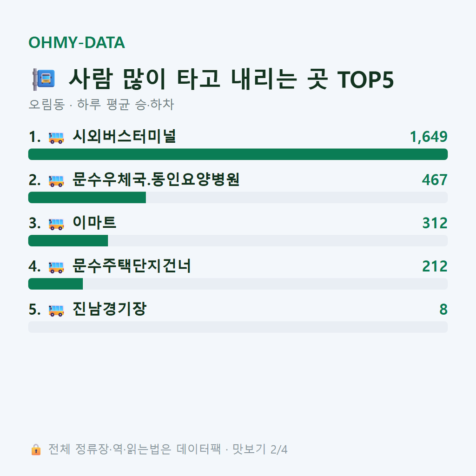Select the 문수주택단지건너 station name
This screenshot has width=476, height=476.
(x=132, y=265)
